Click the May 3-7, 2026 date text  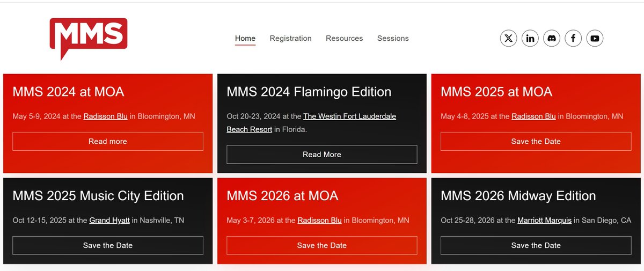coord(250,220)
